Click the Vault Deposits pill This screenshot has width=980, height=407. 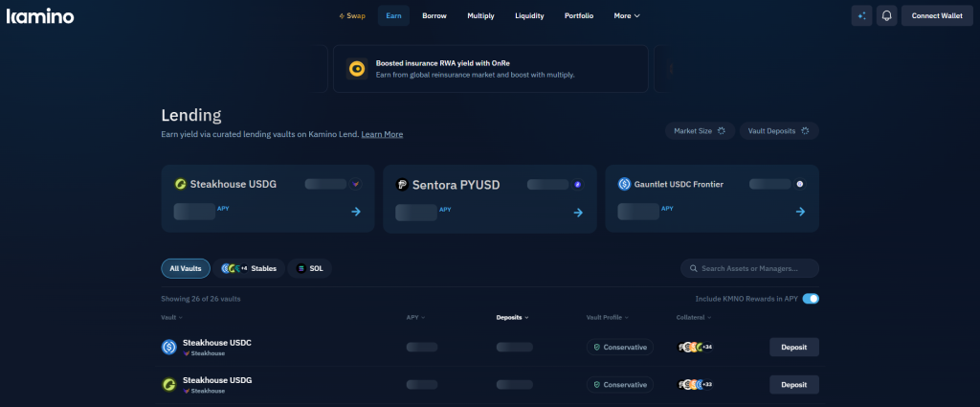(x=779, y=130)
